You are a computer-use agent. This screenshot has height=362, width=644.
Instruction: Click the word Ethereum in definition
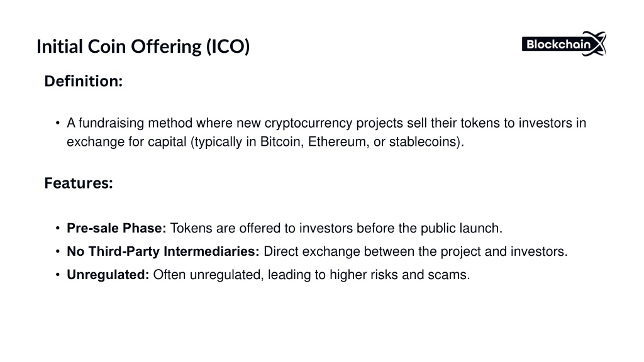[338, 141]
